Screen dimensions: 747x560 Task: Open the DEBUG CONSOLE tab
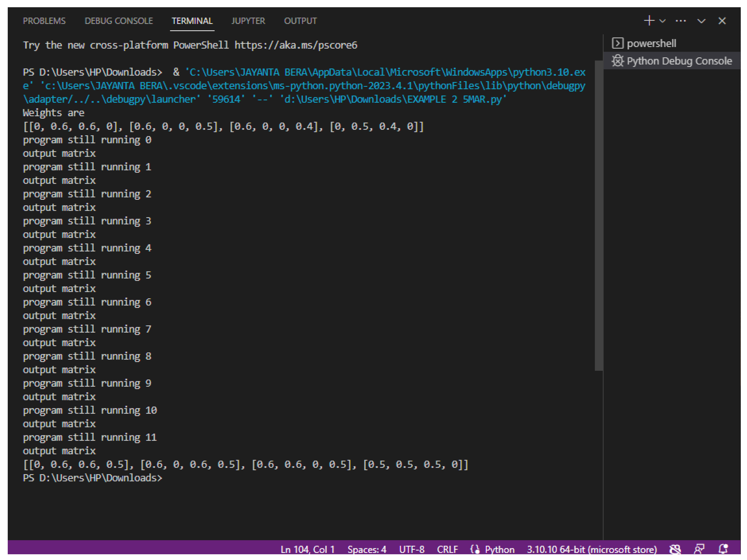click(x=118, y=21)
